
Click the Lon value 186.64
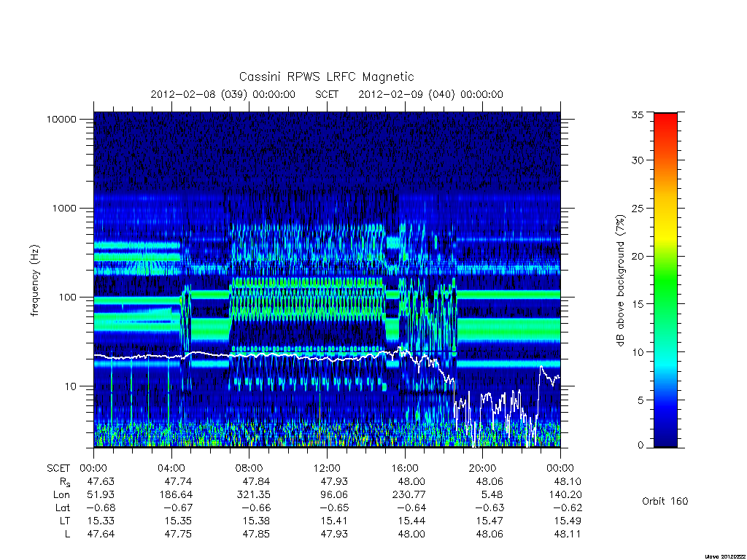[176, 495]
